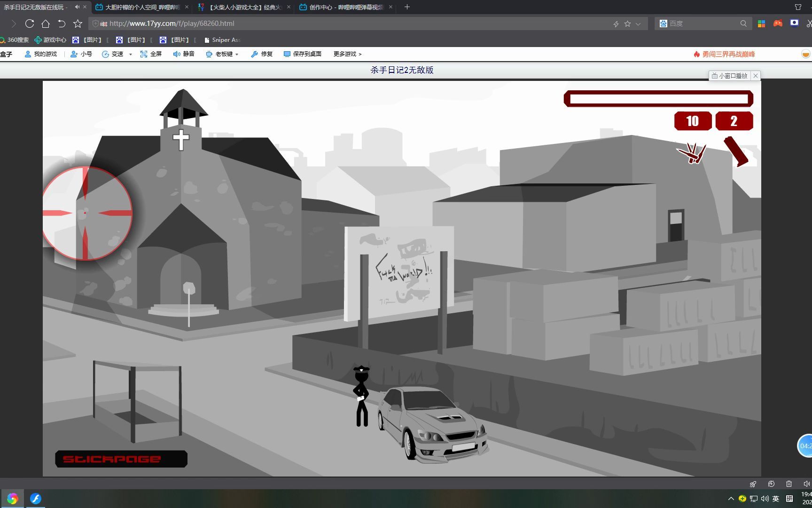The width and height of the screenshot is (812, 508).
Task: Switch to 火柴人小游戏大全 tab
Action: [x=244, y=7]
